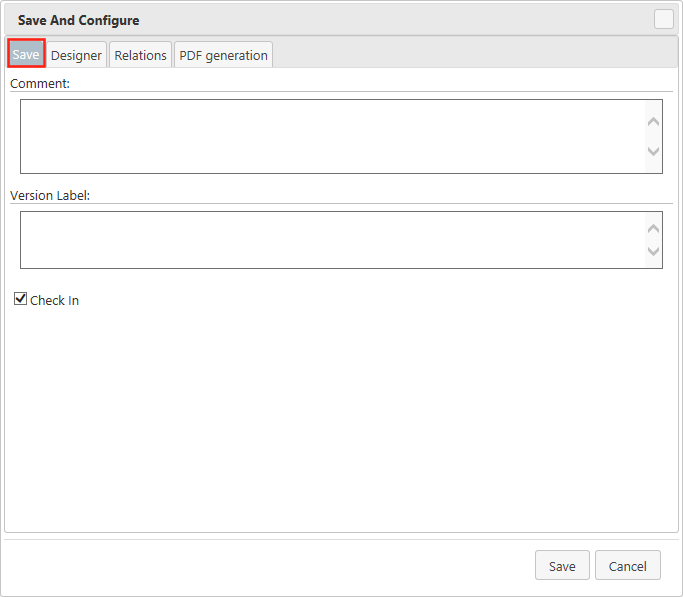Open the Relations tab

[x=140, y=55]
